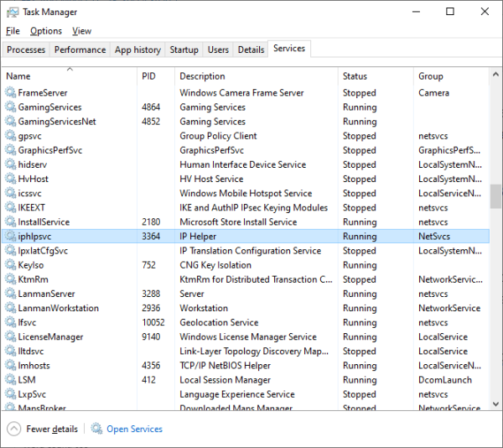Sort services by Name column header

(18, 76)
